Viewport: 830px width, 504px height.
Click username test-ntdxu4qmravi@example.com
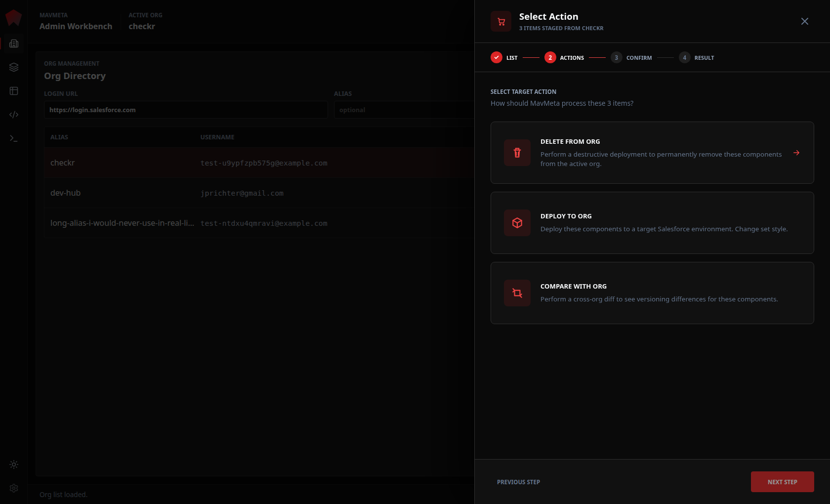click(x=264, y=223)
